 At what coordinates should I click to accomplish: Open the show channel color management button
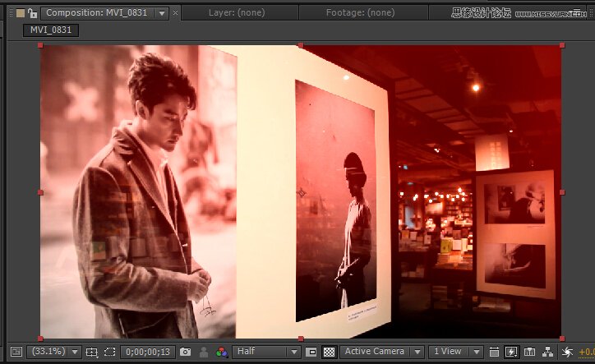(221, 352)
